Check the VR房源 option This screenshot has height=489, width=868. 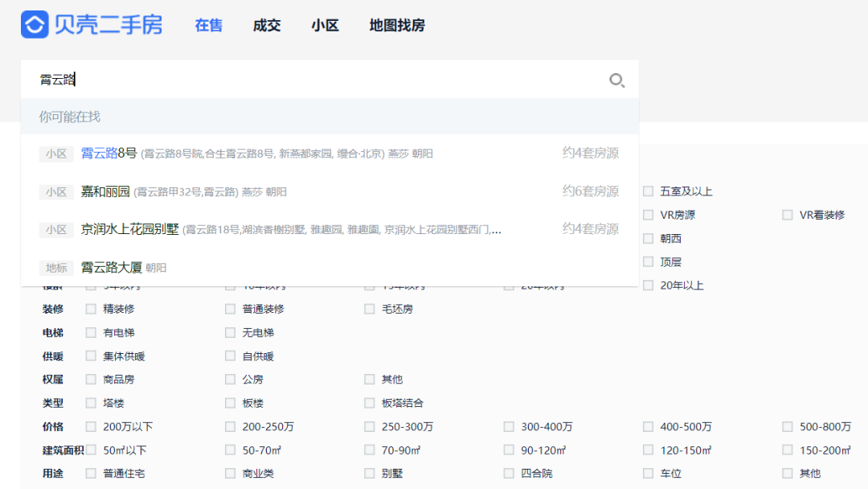tap(649, 215)
